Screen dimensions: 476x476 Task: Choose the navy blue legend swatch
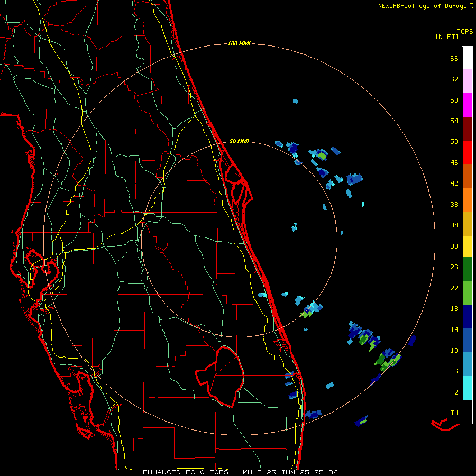[467, 317]
